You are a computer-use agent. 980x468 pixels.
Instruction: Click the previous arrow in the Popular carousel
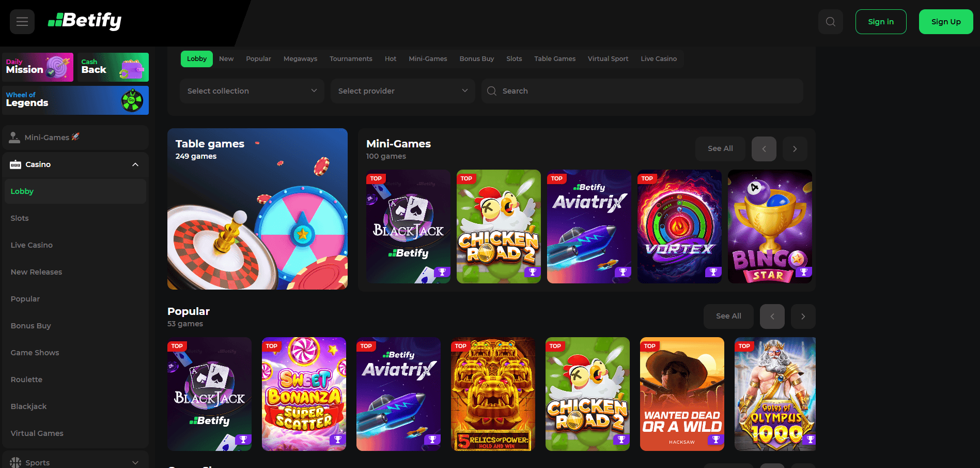pos(772,316)
